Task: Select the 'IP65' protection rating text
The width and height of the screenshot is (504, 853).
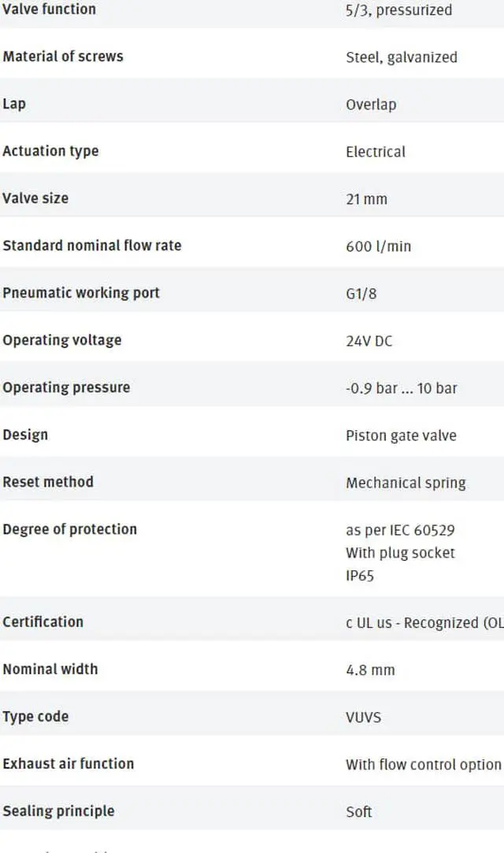Action: (360, 575)
